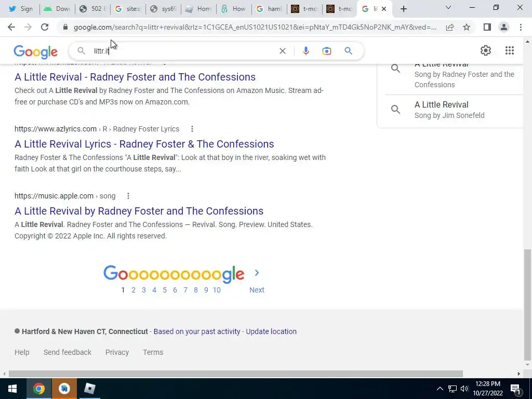Submit search with blue magnifier icon
This screenshot has width=532, height=399.
click(348, 51)
